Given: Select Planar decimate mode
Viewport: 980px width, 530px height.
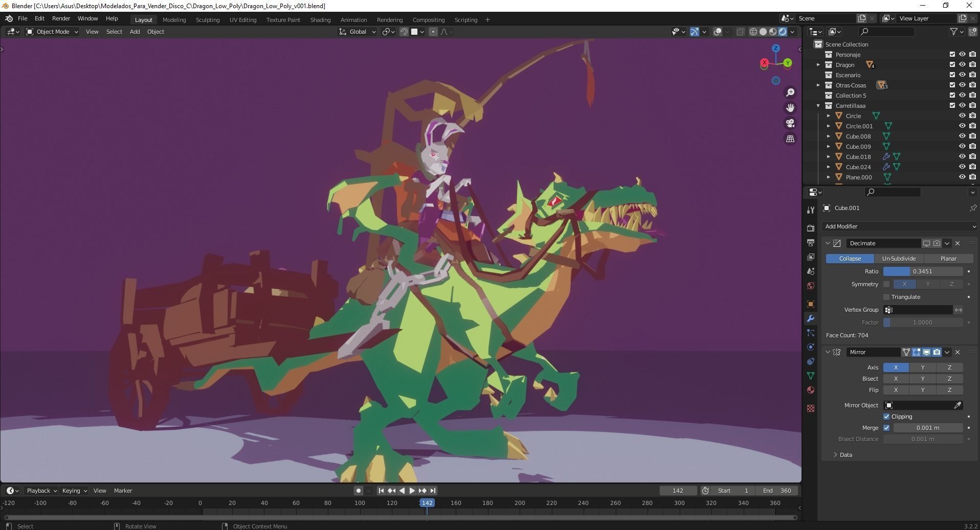Looking at the screenshot, I should 948,259.
